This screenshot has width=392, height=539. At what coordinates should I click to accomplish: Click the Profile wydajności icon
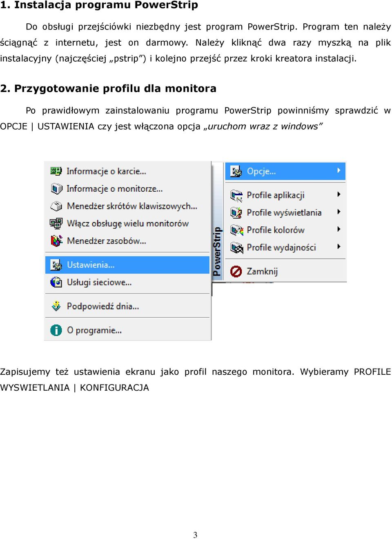coord(236,248)
